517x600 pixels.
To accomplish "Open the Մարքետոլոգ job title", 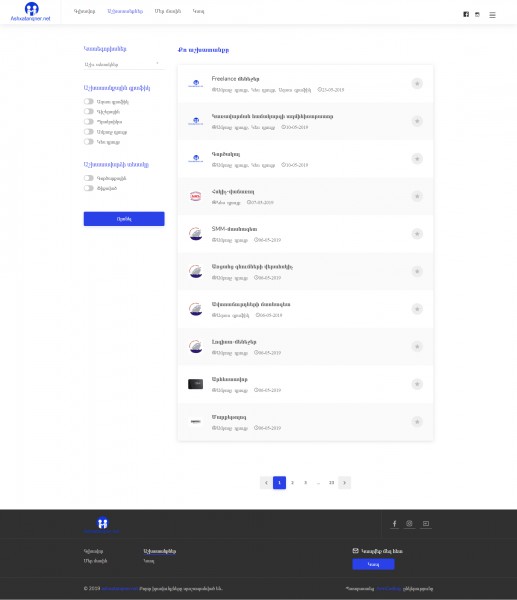I will 229,417.
